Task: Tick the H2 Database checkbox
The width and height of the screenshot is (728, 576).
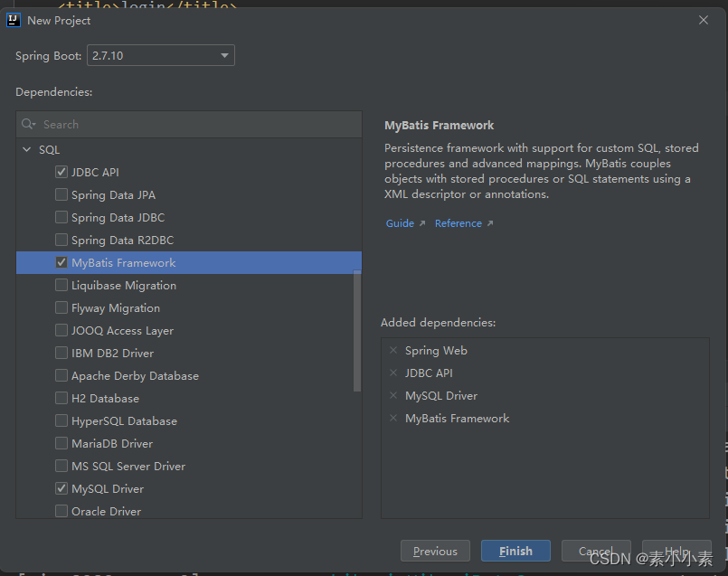Action: pyautogui.click(x=61, y=398)
